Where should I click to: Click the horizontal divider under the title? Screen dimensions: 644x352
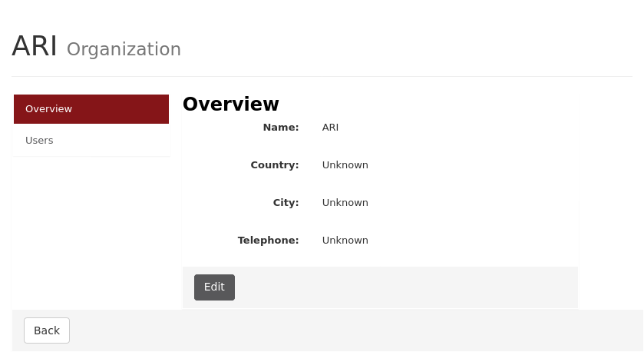(x=322, y=77)
